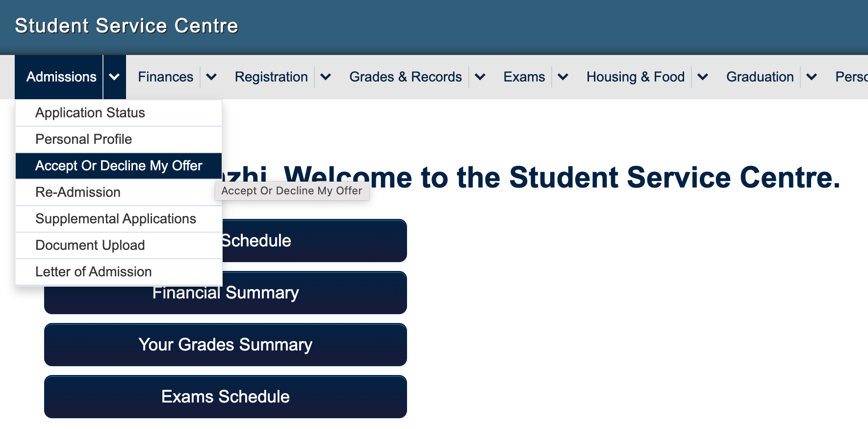Viewport: 868px width, 429px height.
Task: Open Personal Profile menu entry
Action: click(x=84, y=139)
